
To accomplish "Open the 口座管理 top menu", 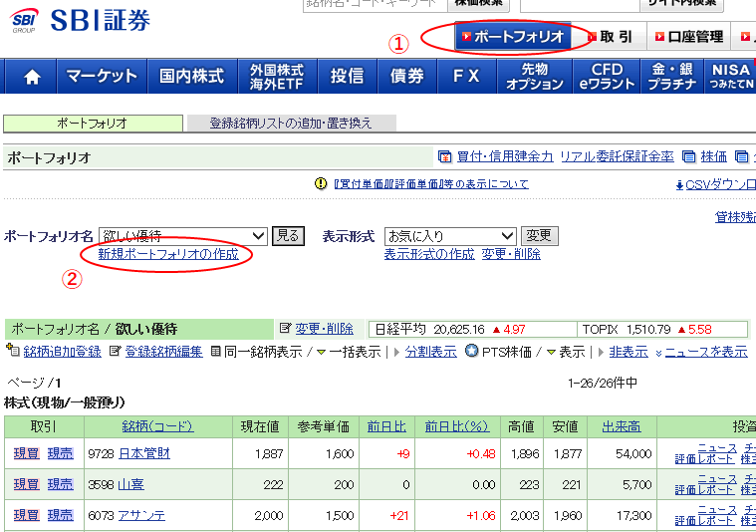I will [689, 37].
